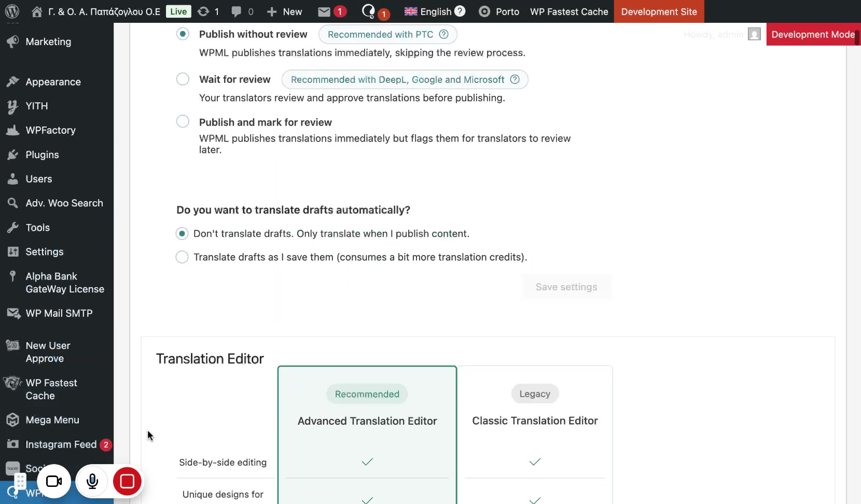Choose the Classic Translation Editor card

535,421
